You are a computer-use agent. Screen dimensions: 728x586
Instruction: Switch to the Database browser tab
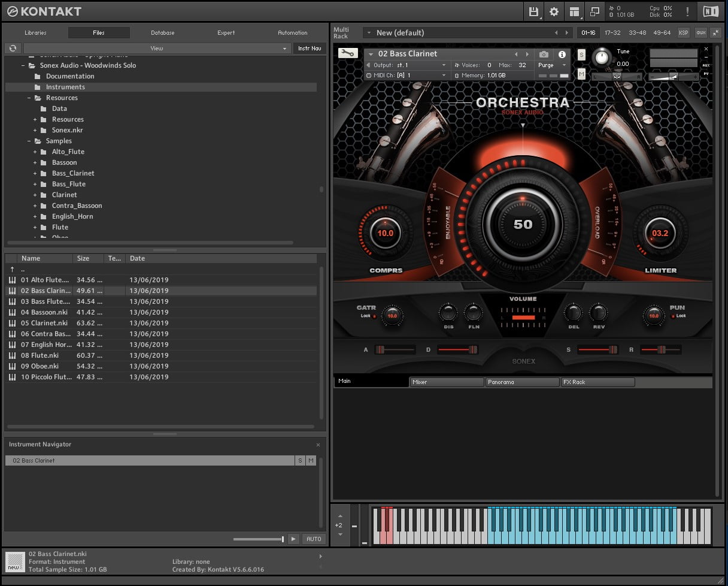(163, 33)
